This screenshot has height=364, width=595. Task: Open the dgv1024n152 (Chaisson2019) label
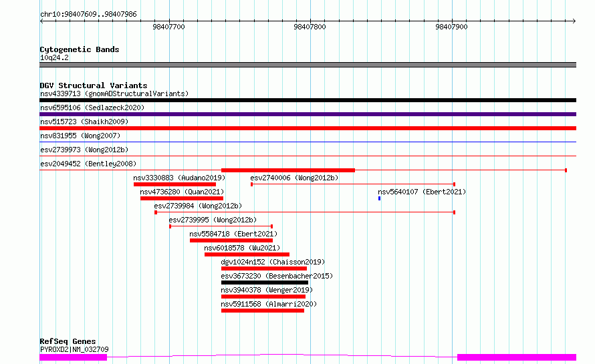pyautogui.click(x=273, y=262)
